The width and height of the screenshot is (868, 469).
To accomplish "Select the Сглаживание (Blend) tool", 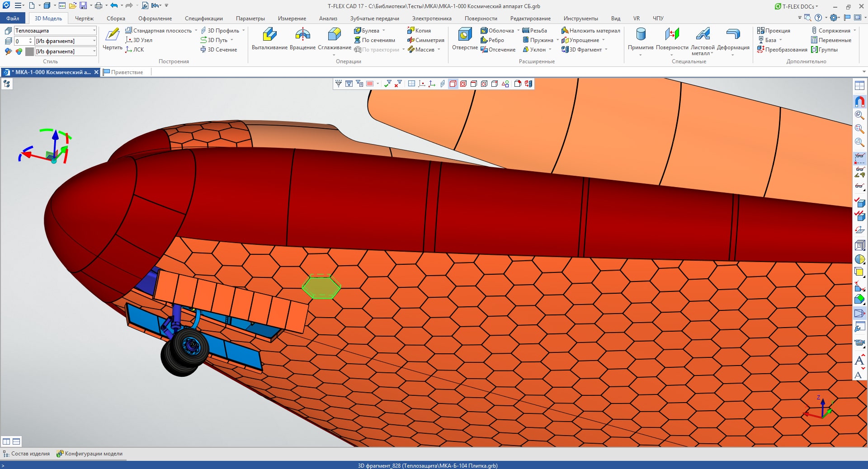I will [335, 38].
